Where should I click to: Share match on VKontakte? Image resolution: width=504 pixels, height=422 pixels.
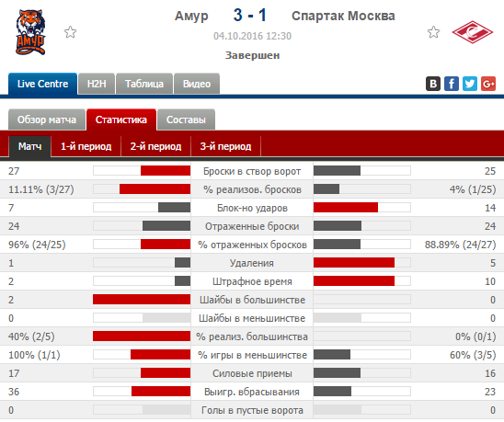[433, 84]
